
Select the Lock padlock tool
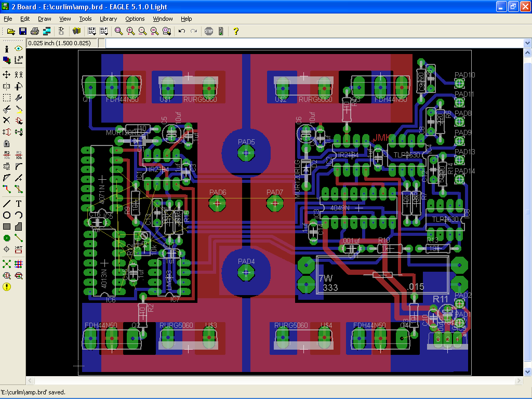(x=6, y=143)
